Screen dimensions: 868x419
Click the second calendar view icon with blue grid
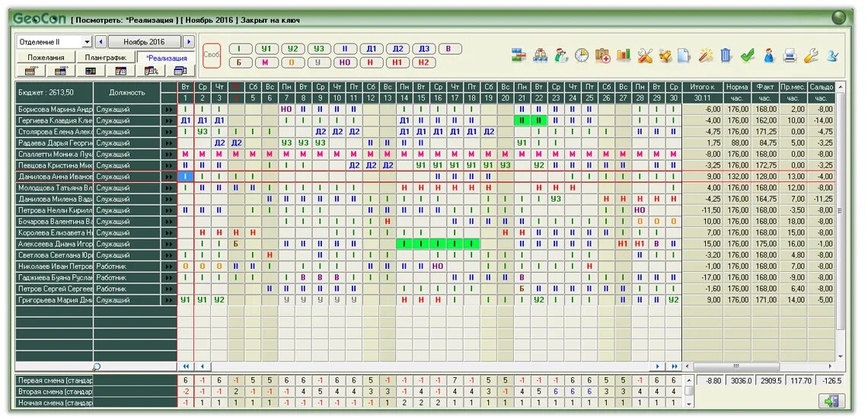coord(60,71)
